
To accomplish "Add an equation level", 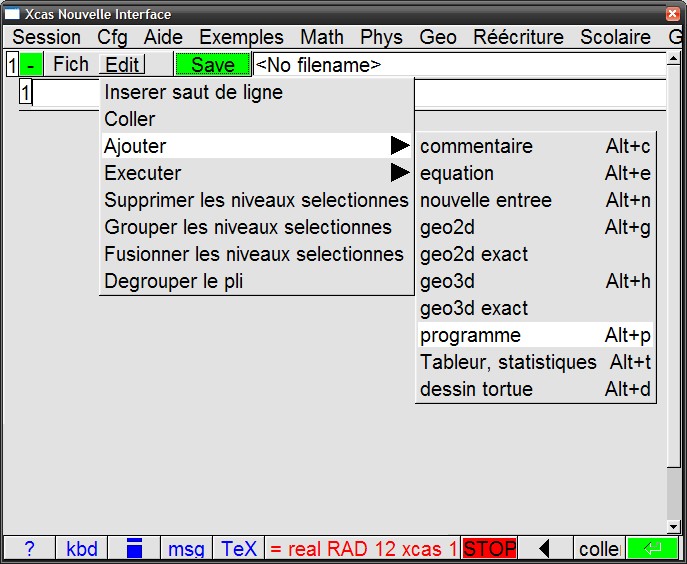I will click(535, 173).
